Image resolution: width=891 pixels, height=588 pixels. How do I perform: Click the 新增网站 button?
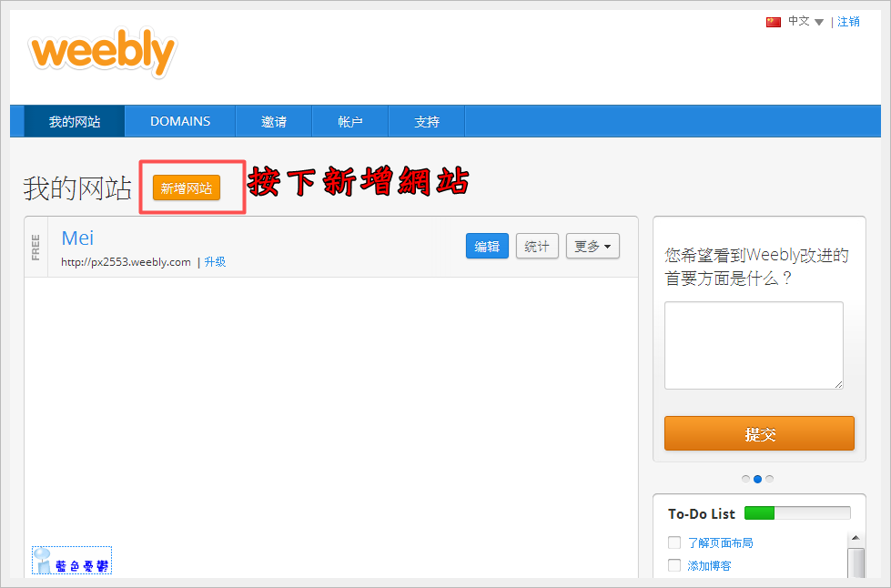187,188
